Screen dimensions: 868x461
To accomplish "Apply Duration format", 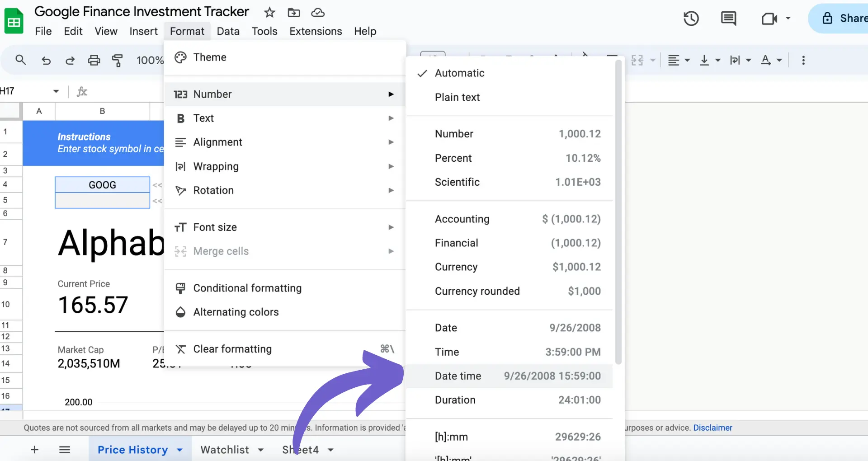I will (509, 400).
